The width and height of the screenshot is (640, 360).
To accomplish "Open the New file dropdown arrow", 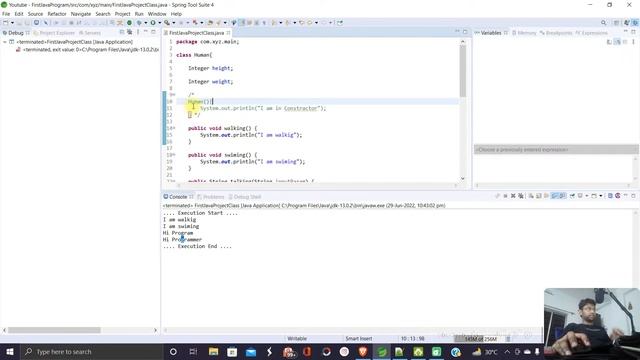I will 12,23.
